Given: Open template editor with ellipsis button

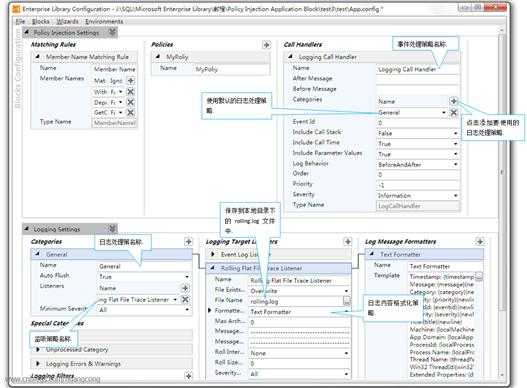Looking at the screenshot, I should point(479,276).
